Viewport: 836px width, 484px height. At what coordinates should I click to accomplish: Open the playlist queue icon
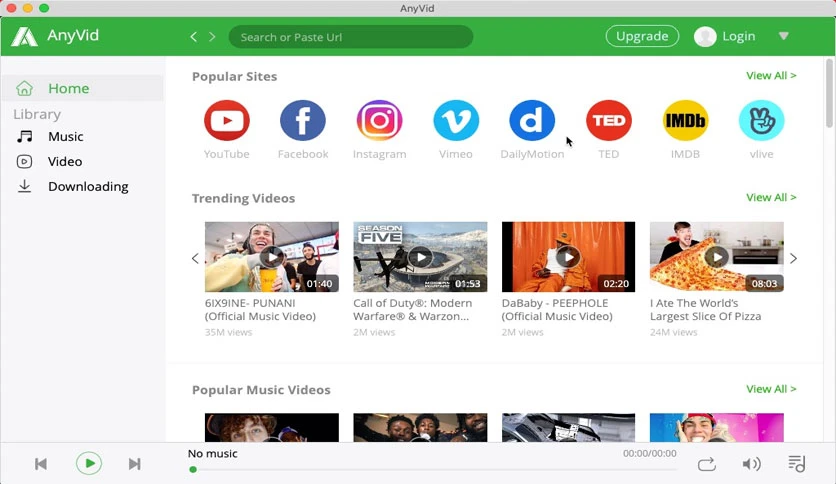click(x=797, y=464)
